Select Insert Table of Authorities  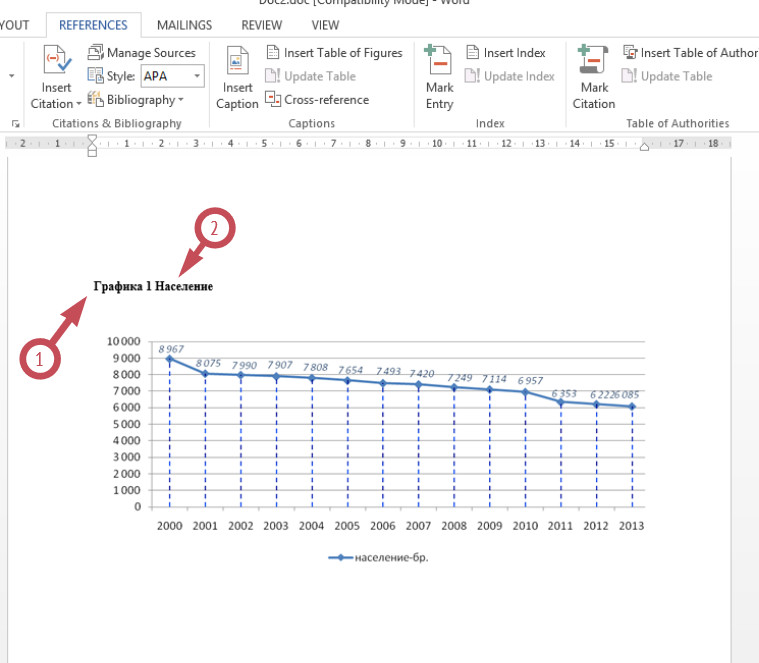tap(691, 52)
